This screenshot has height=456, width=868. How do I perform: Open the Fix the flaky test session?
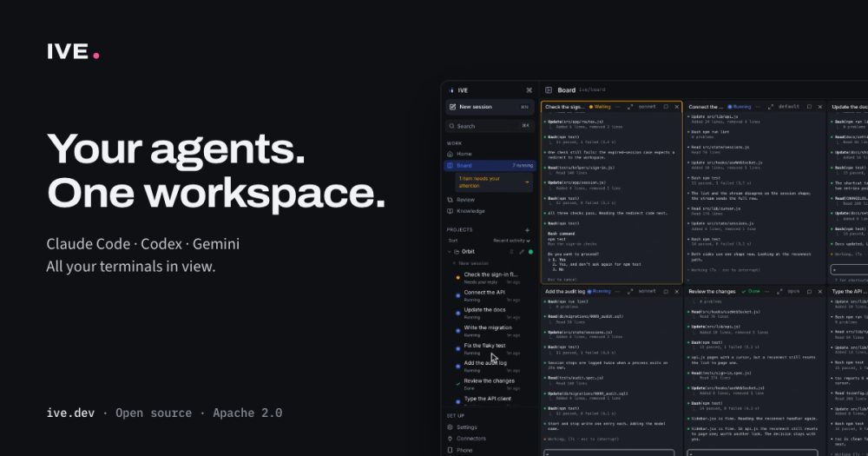pyautogui.click(x=490, y=348)
